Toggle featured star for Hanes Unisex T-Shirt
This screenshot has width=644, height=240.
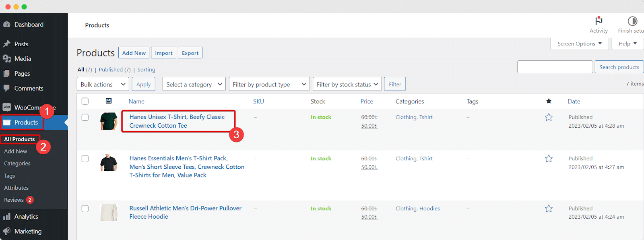pos(549,117)
